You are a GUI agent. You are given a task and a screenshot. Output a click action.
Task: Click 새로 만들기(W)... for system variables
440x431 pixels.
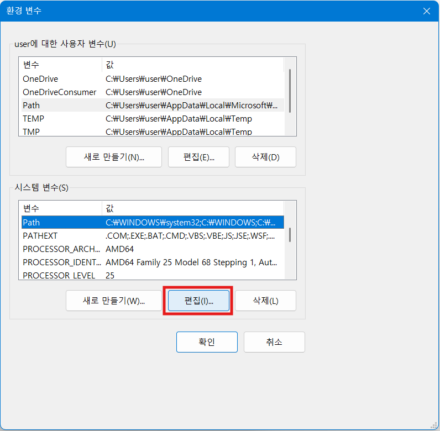(x=114, y=301)
